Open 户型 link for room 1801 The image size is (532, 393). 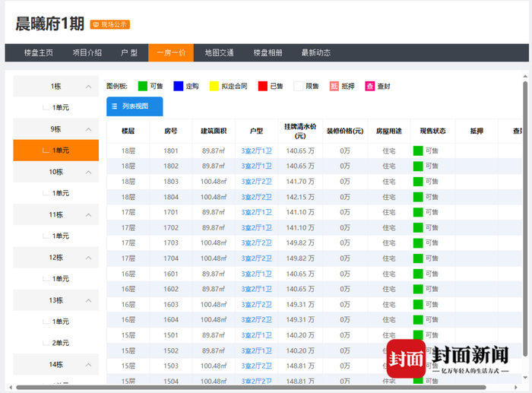pyautogui.click(x=257, y=151)
